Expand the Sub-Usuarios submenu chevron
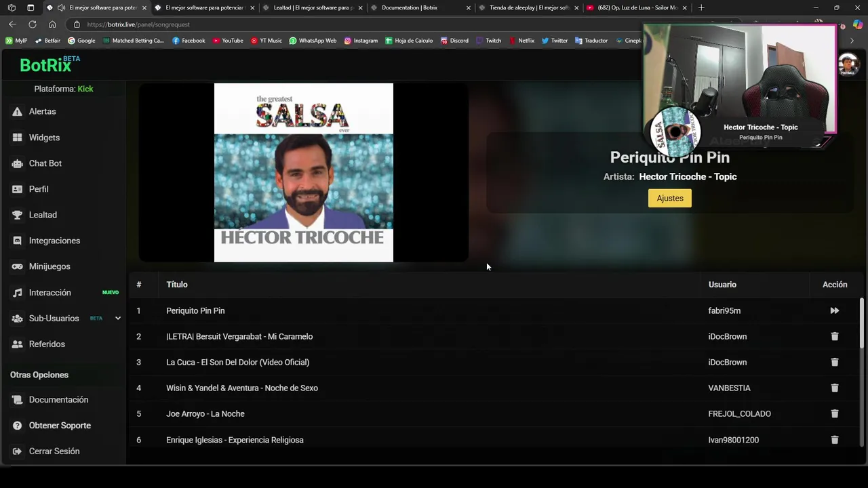Viewport: 868px width, 488px height. tap(117, 319)
